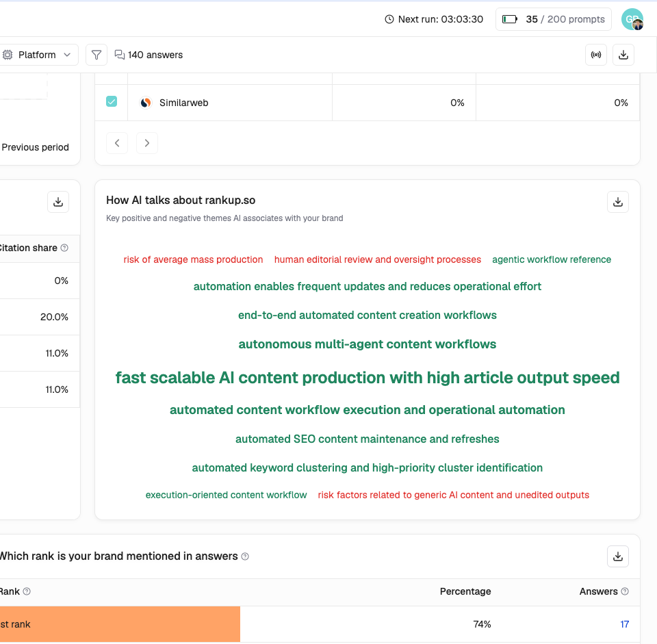The width and height of the screenshot is (657, 644).
Task: Uncheck the Similarweb row checkbox
Action: tap(112, 102)
